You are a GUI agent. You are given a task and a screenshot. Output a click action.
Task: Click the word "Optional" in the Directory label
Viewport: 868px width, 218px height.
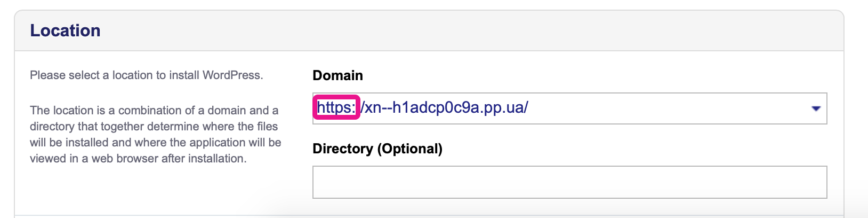pyautogui.click(x=409, y=149)
